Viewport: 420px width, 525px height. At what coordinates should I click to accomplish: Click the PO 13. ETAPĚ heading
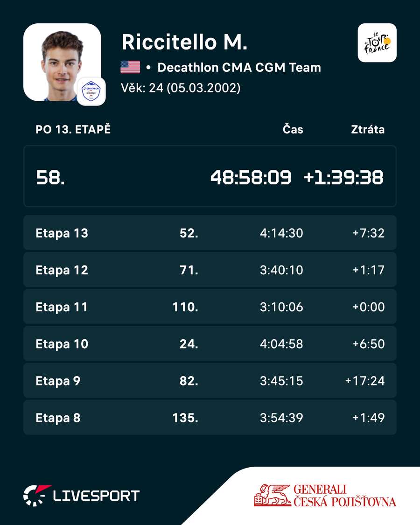73,129
